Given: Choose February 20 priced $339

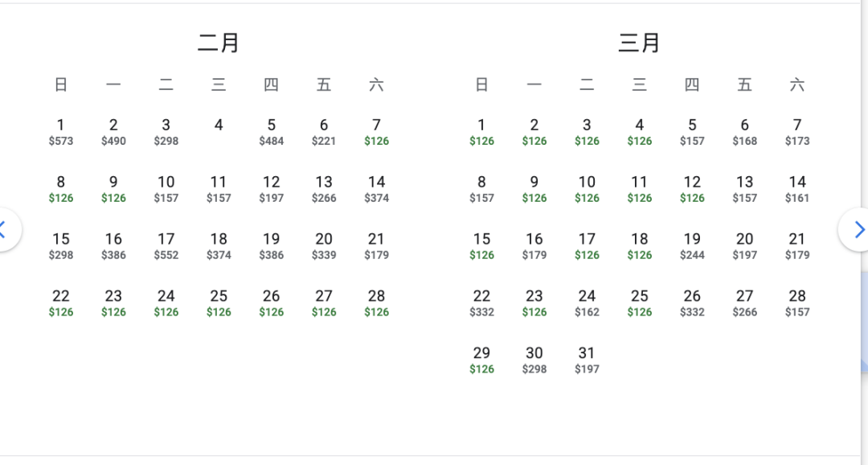Looking at the screenshot, I should [324, 246].
